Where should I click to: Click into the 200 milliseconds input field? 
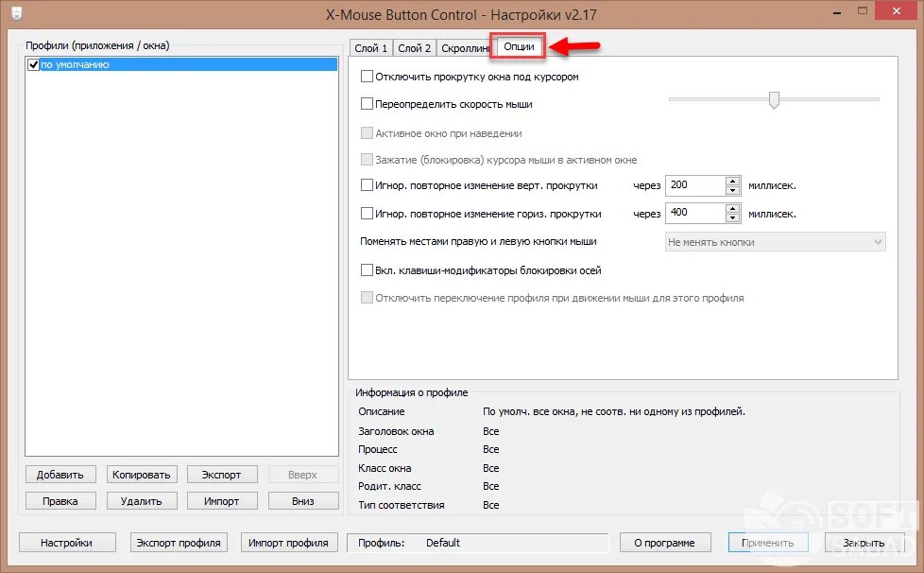(695, 185)
